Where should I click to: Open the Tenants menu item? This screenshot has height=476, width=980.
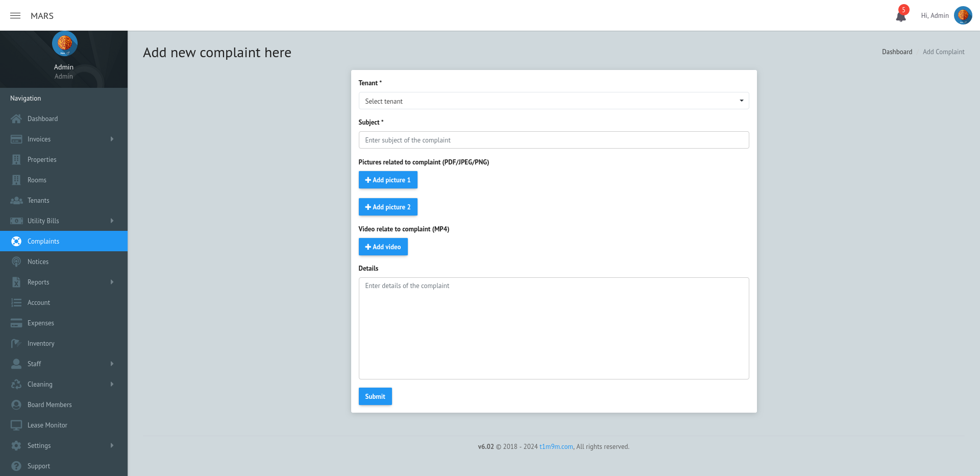click(64, 200)
